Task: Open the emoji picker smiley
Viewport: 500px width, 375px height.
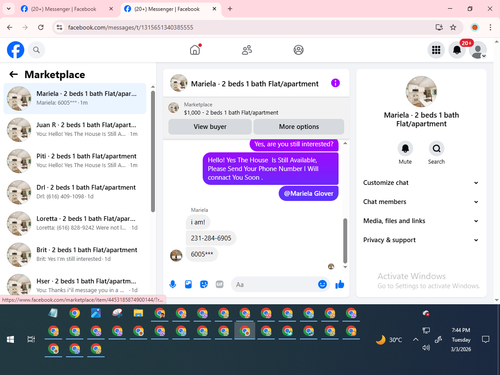Action: click(322, 284)
